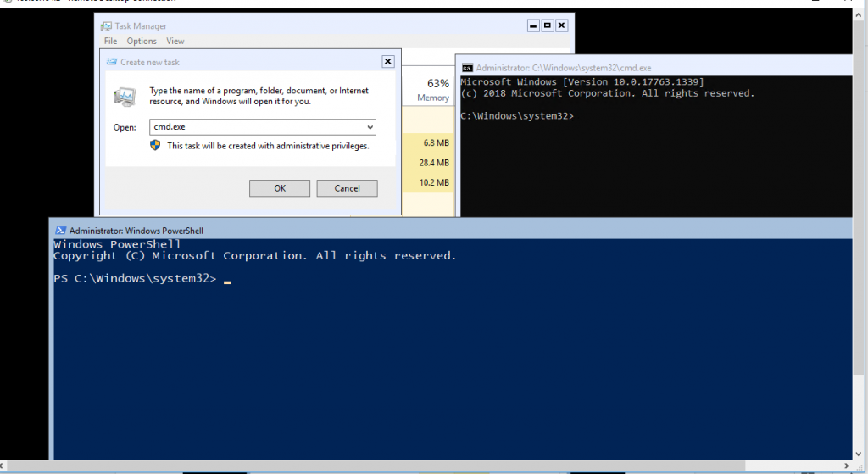The width and height of the screenshot is (868, 474).
Task: Click the PowerShell copyright line
Action: 254,256
